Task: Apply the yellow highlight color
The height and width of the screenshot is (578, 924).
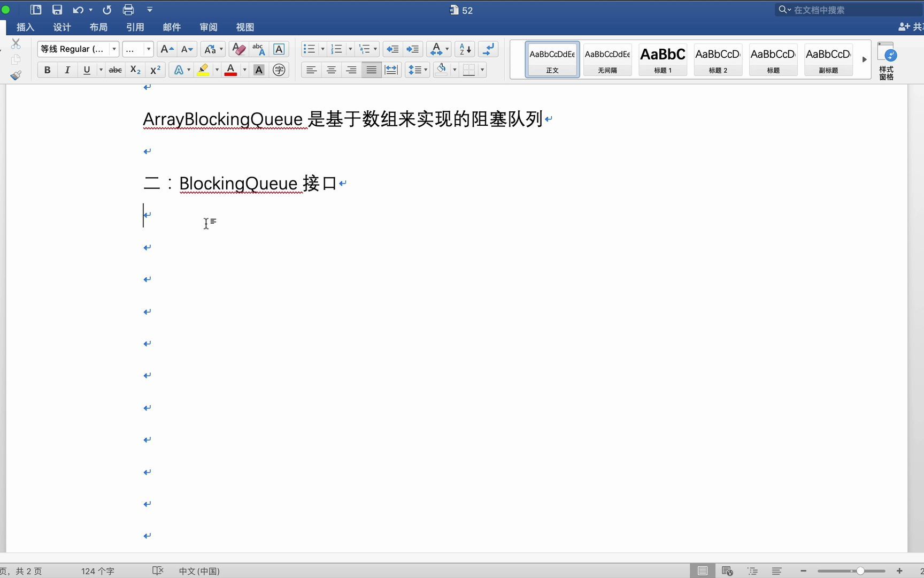Action: (x=203, y=70)
